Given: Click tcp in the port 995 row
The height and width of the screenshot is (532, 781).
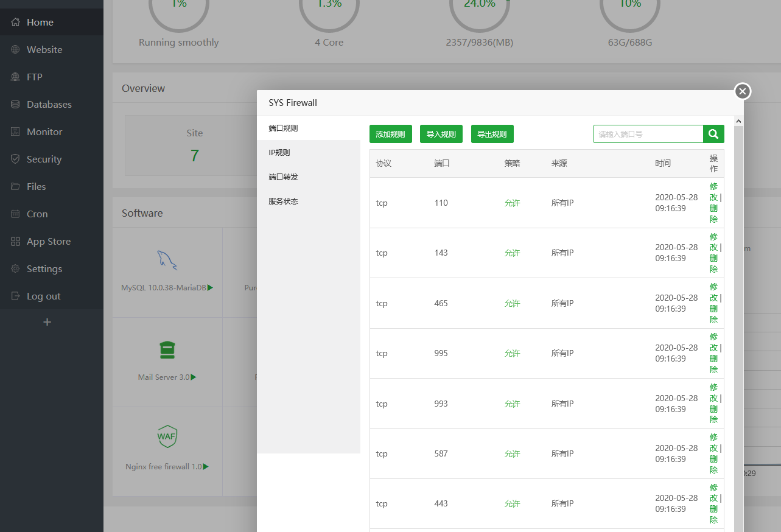Looking at the screenshot, I should (x=382, y=353).
